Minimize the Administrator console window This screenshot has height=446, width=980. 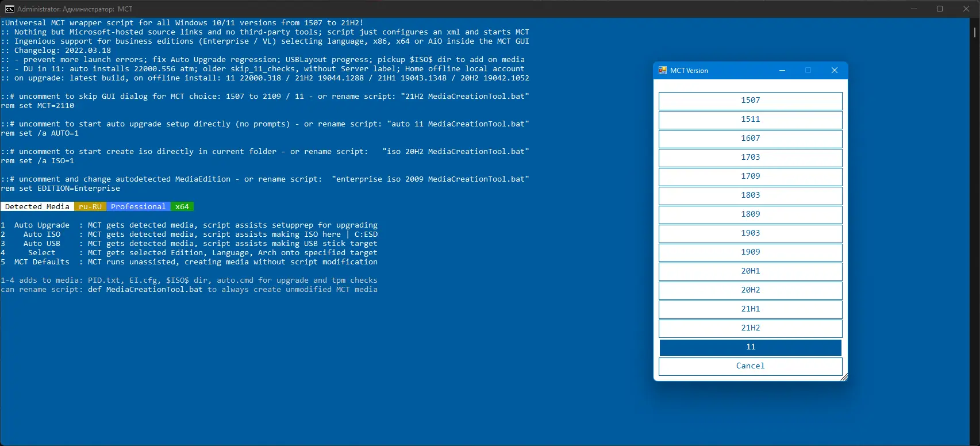(914, 9)
